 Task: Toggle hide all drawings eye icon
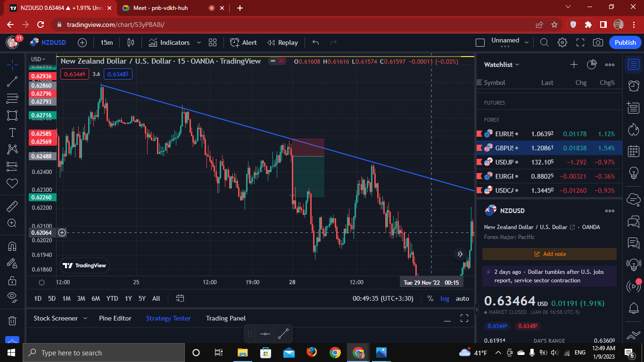click(x=12, y=296)
